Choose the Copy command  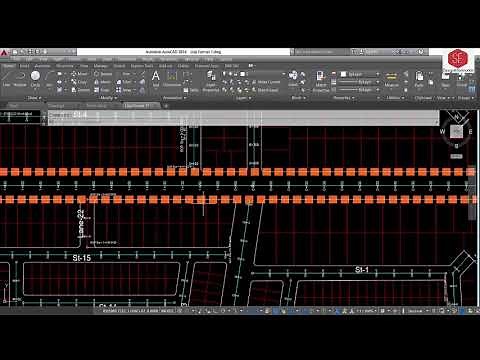click(79, 82)
